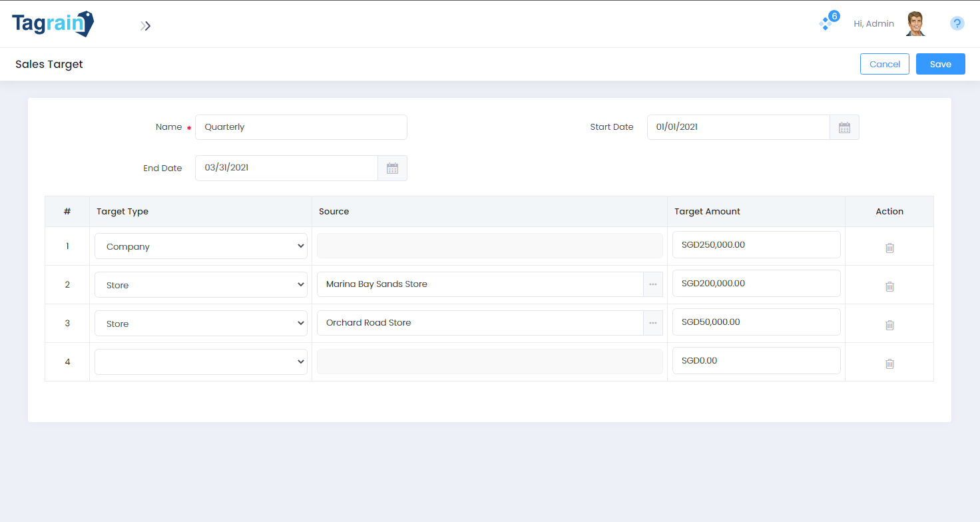This screenshot has width=980, height=522.
Task: Click the Save button
Action: [x=940, y=64]
